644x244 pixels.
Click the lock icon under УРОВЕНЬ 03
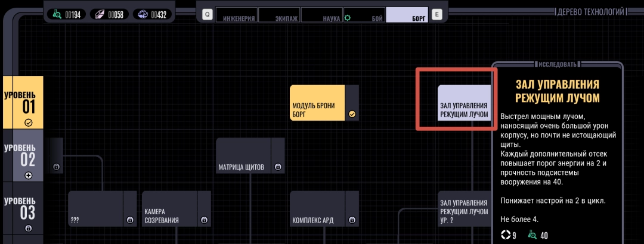[28, 229]
